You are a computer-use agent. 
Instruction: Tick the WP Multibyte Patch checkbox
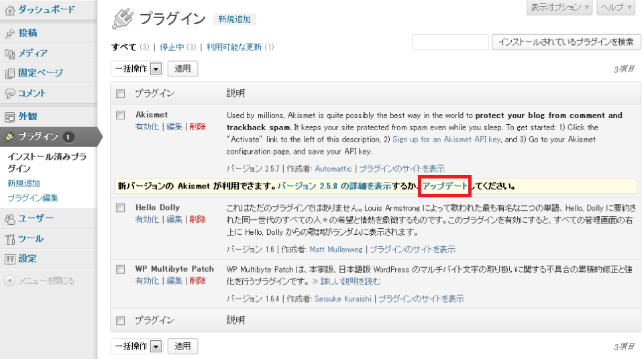click(x=121, y=268)
